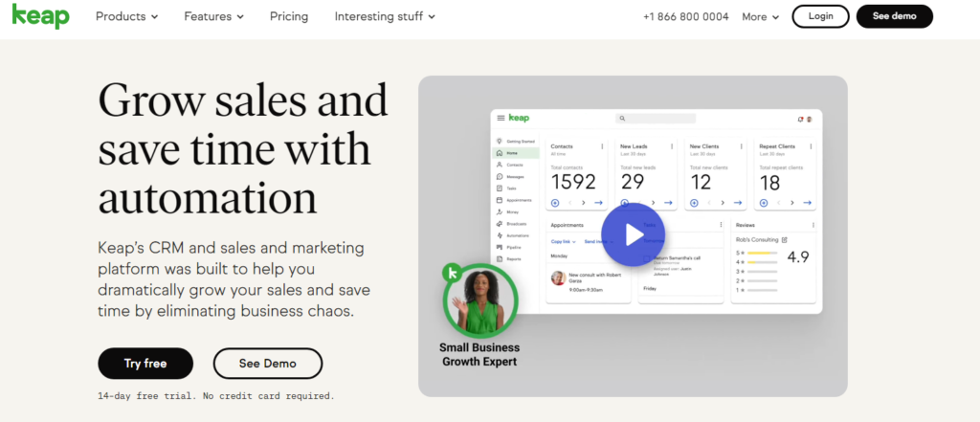The width and height of the screenshot is (980, 422).
Task: Click the plus icon on the Contacts card
Action: 555,203
